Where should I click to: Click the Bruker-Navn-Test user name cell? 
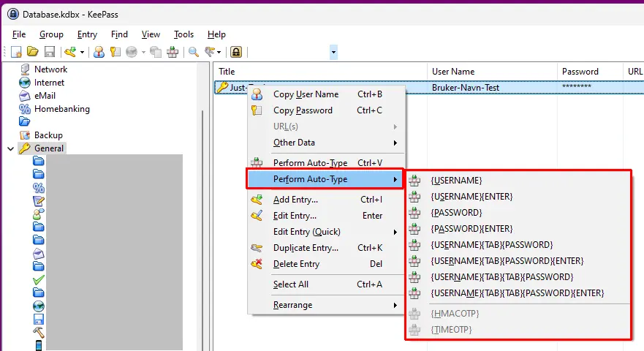pyautogui.click(x=466, y=88)
